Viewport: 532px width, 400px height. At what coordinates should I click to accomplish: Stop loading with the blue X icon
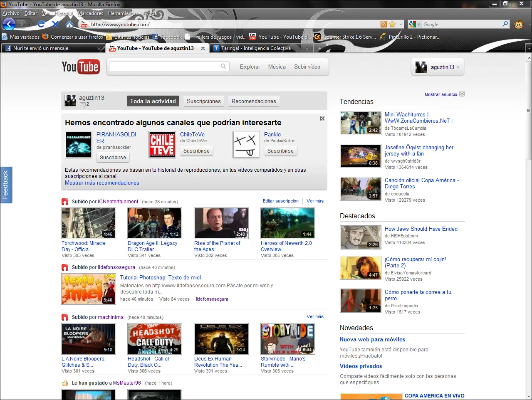pos(55,24)
